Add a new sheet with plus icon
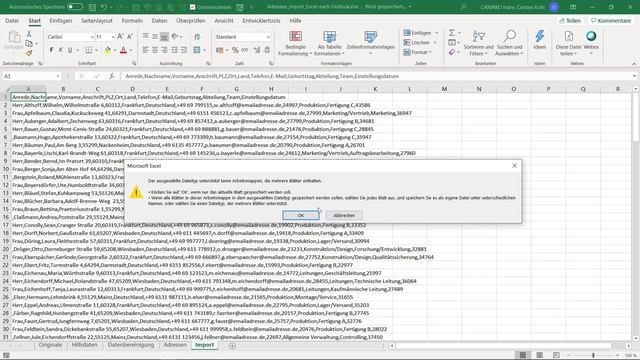This screenshot has width=640, height=360. pyautogui.click(x=232, y=346)
